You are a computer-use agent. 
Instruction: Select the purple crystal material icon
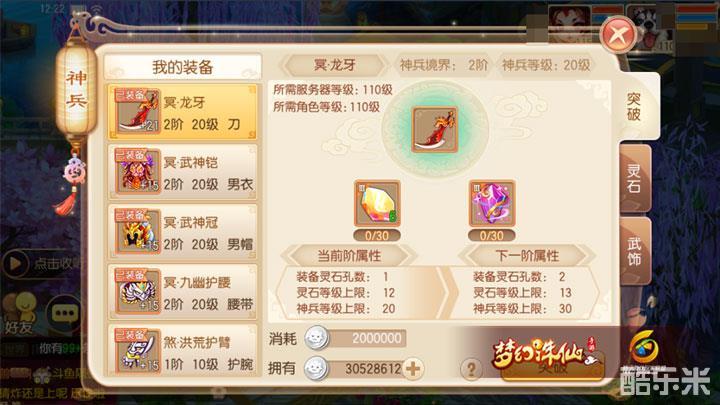coord(492,203)
